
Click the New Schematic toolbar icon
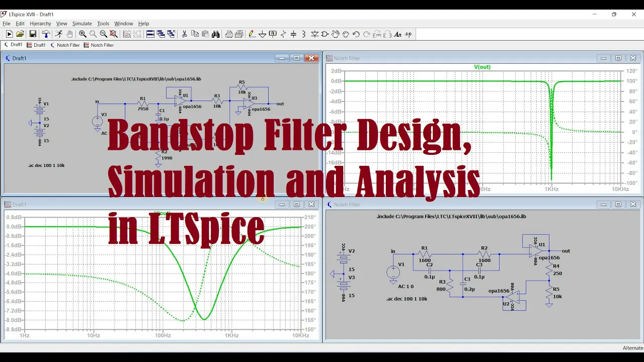coord(9,34)
